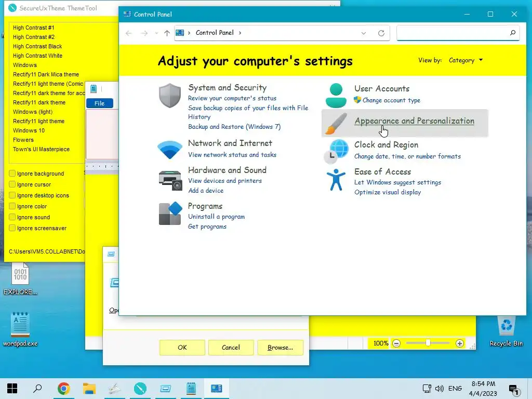The image size is (532, 399).
Task: Zoom in with WordPad plus button
Action: [460, 343]
